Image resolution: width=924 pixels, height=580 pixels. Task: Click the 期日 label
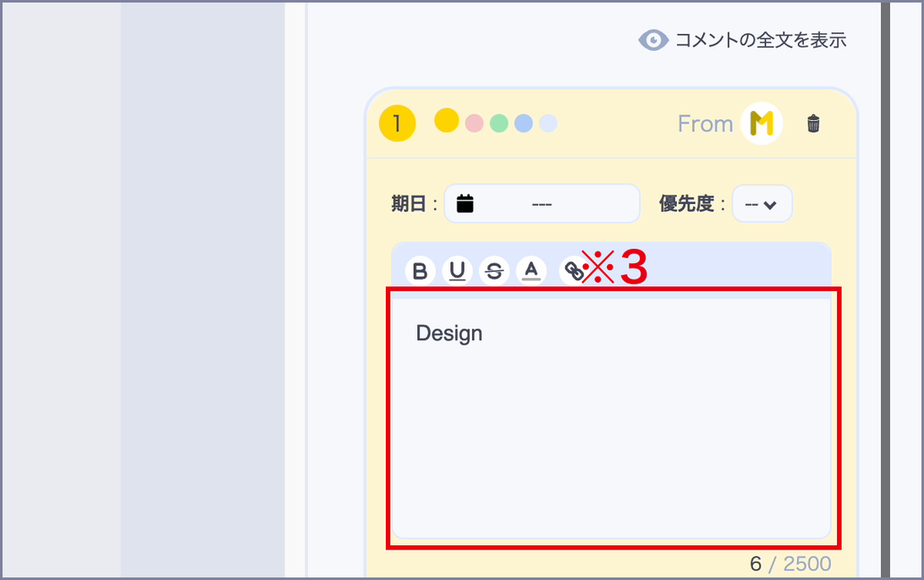click(409, 204)
